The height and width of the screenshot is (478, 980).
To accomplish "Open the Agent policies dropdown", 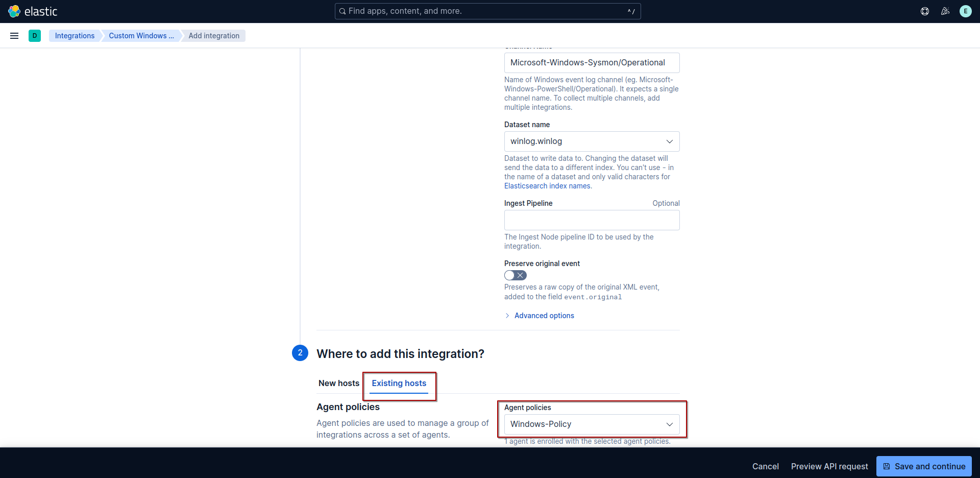I will pos(592,424).
